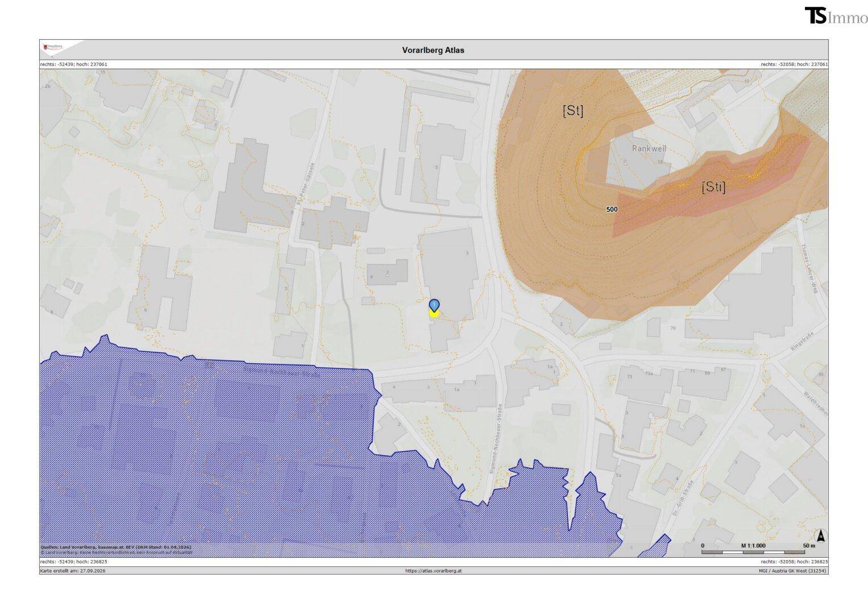Click the M 1:1.000 scale text
This screenshot has width=868, height=614.
click(x=753, y=545)
